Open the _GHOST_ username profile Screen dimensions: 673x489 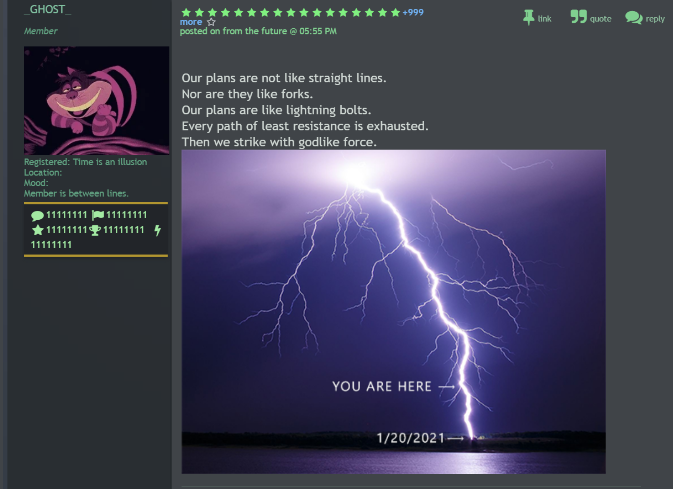47,9
